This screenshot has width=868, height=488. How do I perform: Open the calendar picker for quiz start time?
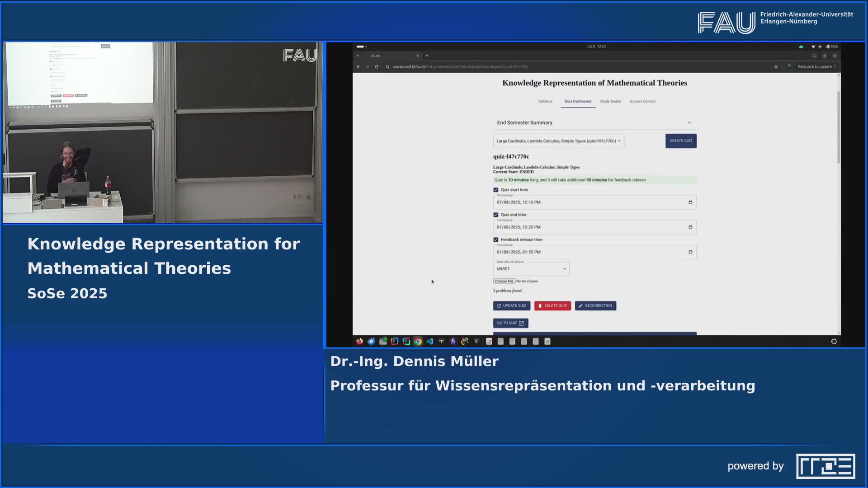690,202
